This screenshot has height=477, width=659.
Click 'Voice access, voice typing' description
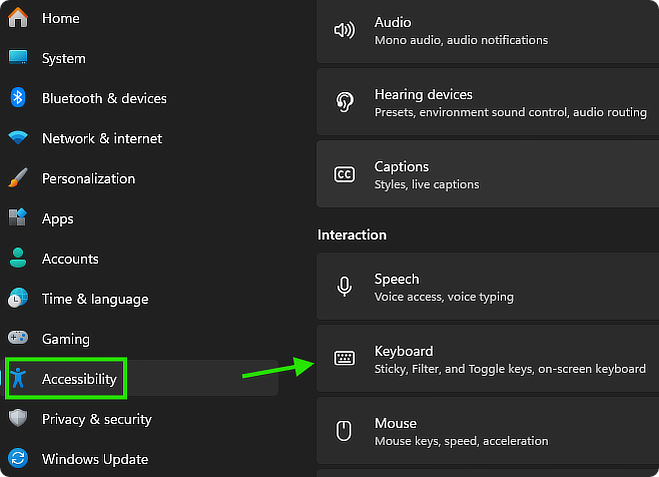(x=444, y=297)
